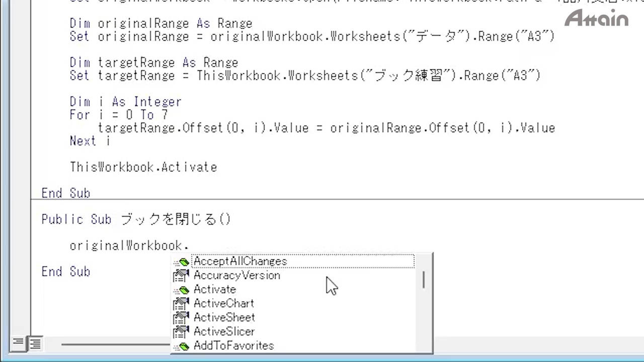Click the Dim originalRange As Range line

click(161, 24)
